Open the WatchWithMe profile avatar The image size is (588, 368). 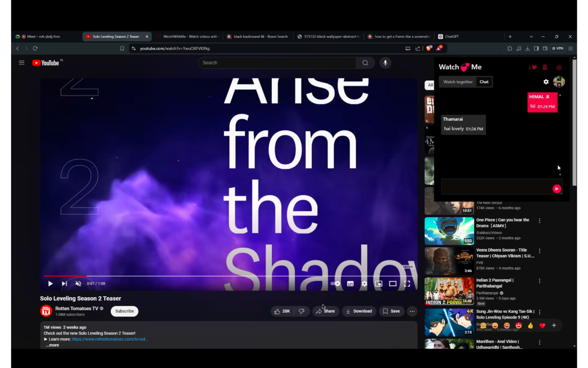tap(559, 82)
